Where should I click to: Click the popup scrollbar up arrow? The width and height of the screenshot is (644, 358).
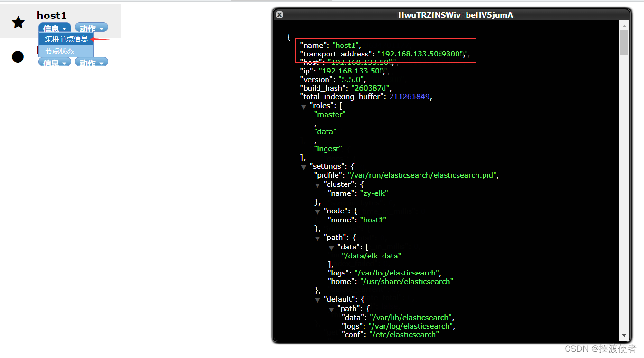[624, 26]
